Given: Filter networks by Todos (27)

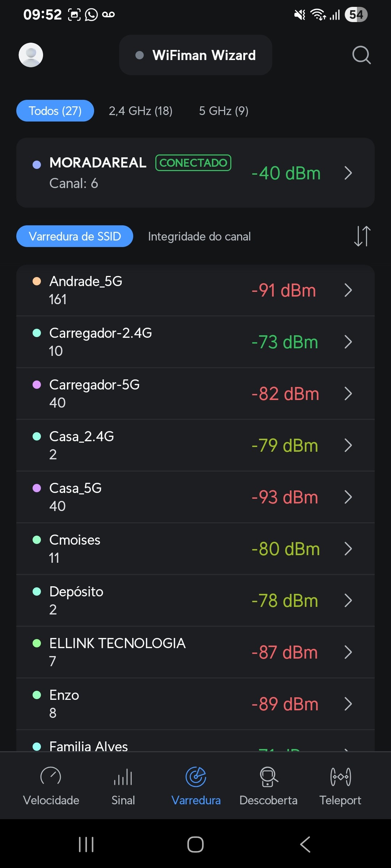Looking at the screenshot, I should (55, 111).
